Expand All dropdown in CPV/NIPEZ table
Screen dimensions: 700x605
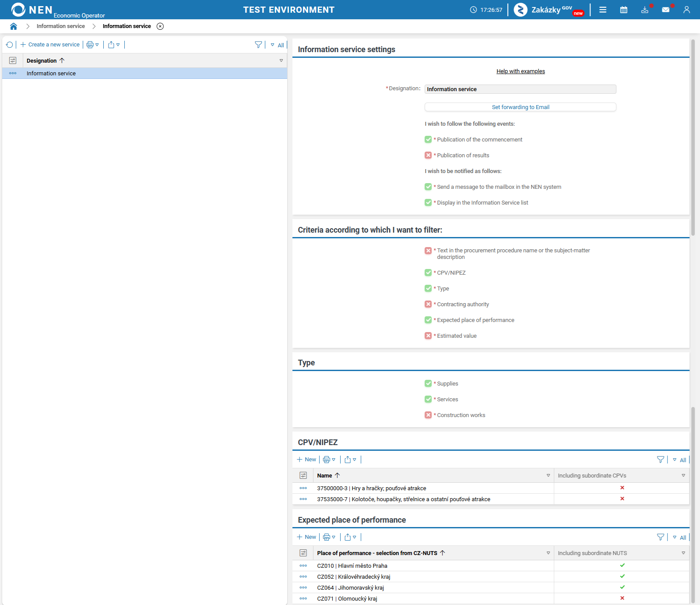click(679, 460)
